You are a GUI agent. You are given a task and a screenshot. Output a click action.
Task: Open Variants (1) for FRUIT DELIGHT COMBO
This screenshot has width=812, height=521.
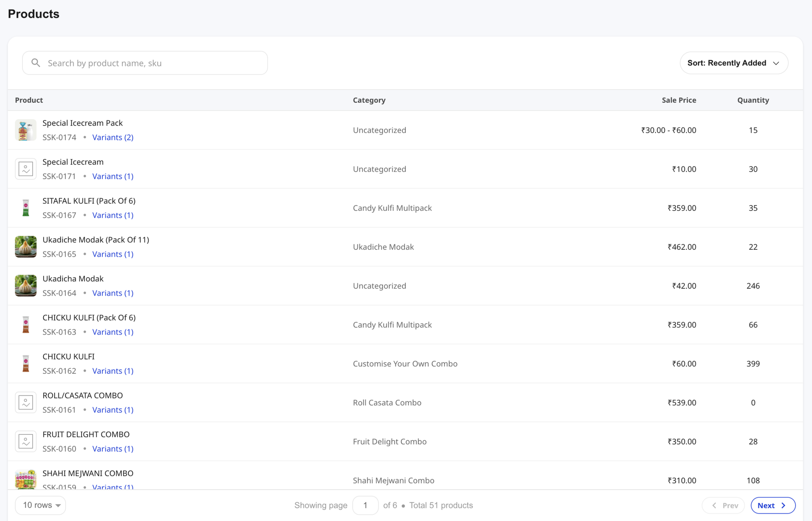(113, 448)
